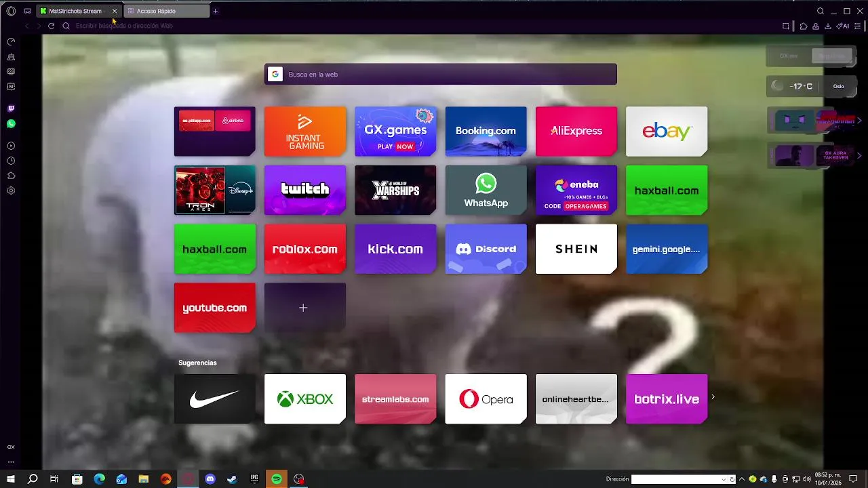This screenshot has height=488, width=868.
Task: Open Steam from the Windows taskbar
Action: 233,479
